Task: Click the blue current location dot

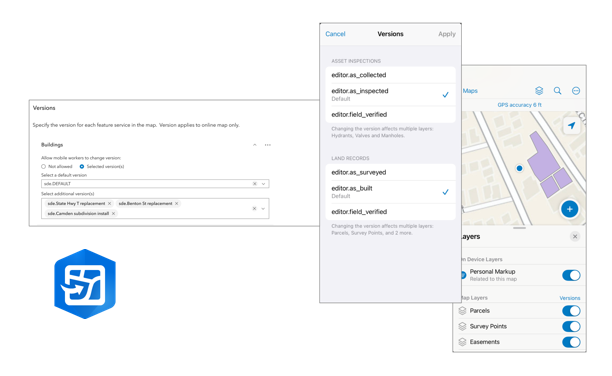Action: pos(519,168)
